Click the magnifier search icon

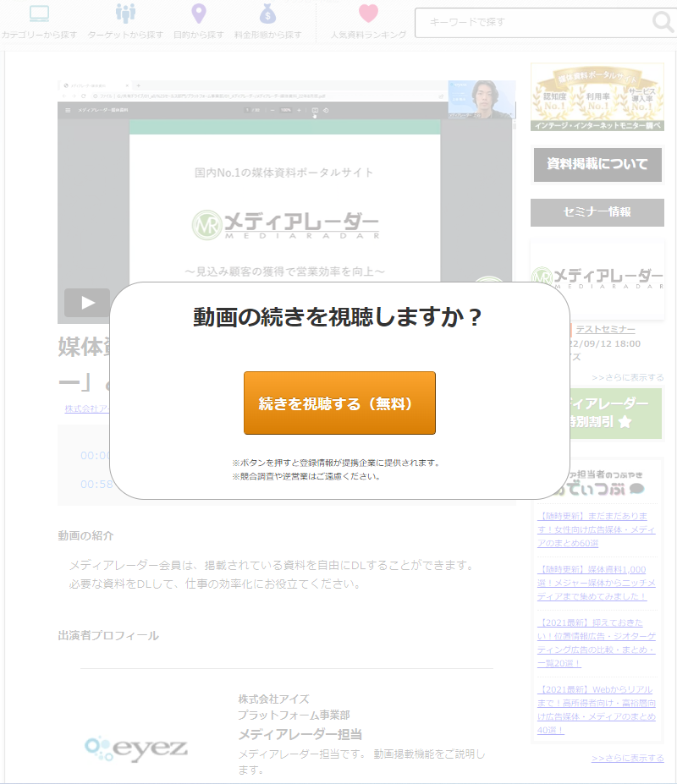(663, 22)
